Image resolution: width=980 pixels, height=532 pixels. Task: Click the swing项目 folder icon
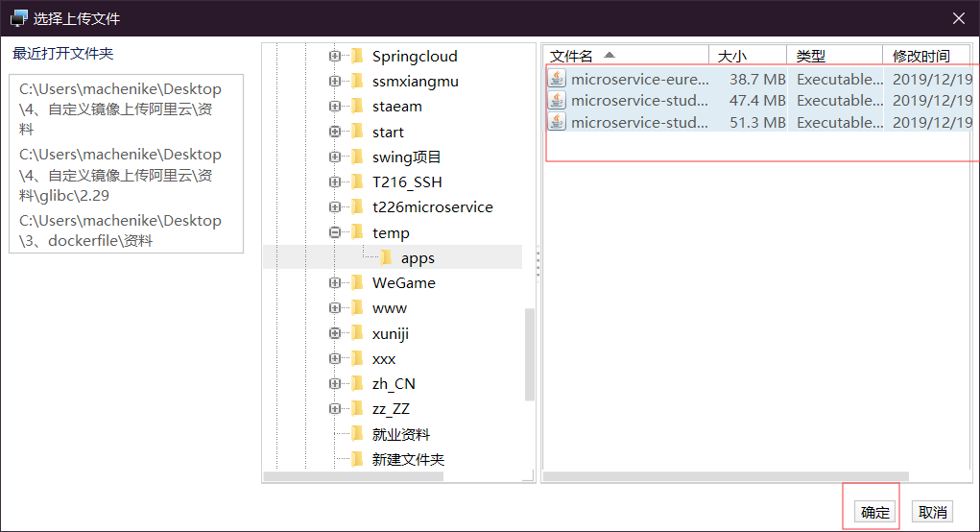(357, 157)
